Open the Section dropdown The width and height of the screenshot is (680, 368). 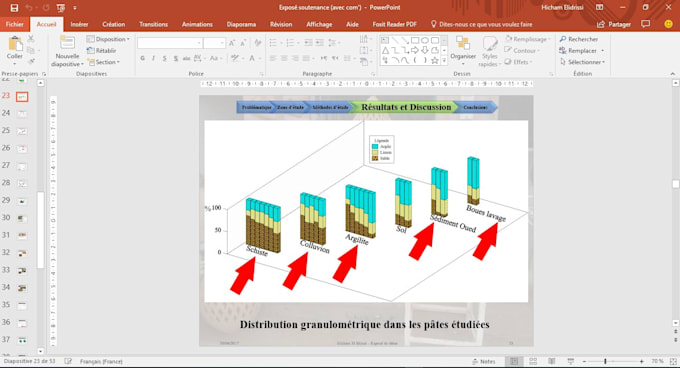pyautogui.click(x=104, y=62)
